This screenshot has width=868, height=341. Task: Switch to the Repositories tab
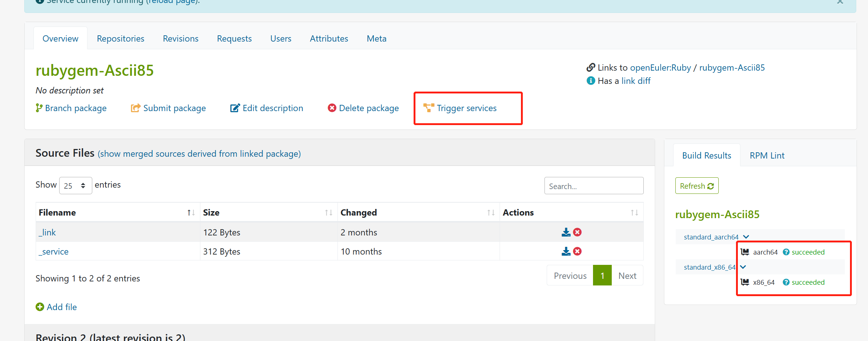(x=120, y=39)
